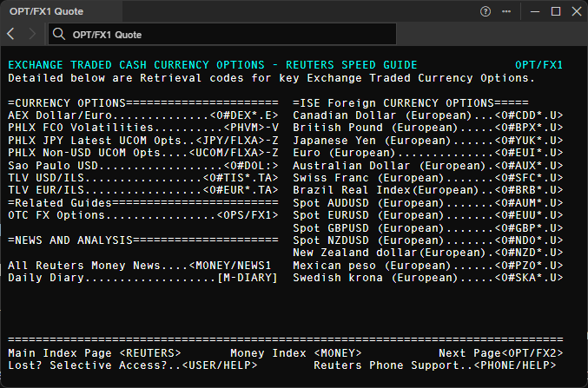Open the help question mark icon
The width and height of the screenshot is (588, 388).
486,11
